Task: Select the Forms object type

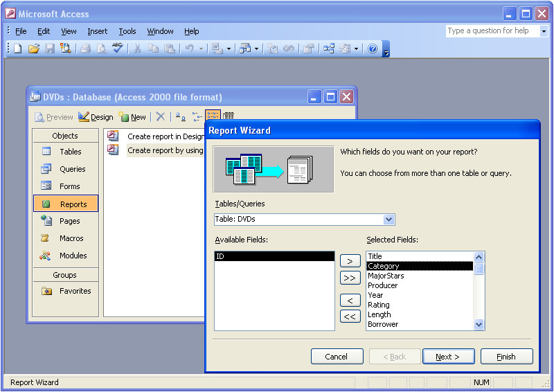Action: point(66,186)
